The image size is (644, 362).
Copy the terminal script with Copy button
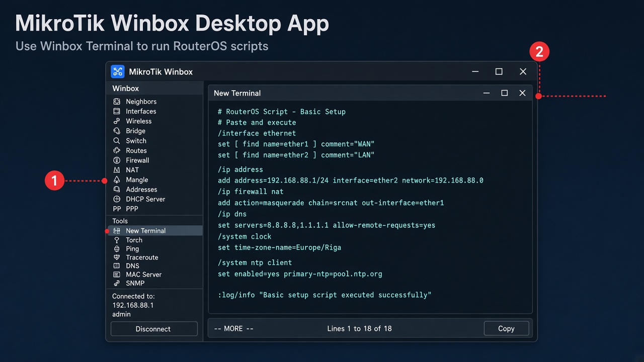point(506,328)
